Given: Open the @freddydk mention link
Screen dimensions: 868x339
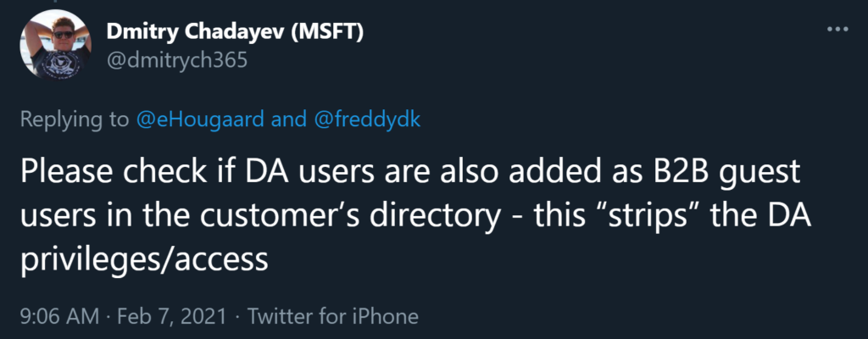Looking at the screenshot, I should (x=368, y=119).
